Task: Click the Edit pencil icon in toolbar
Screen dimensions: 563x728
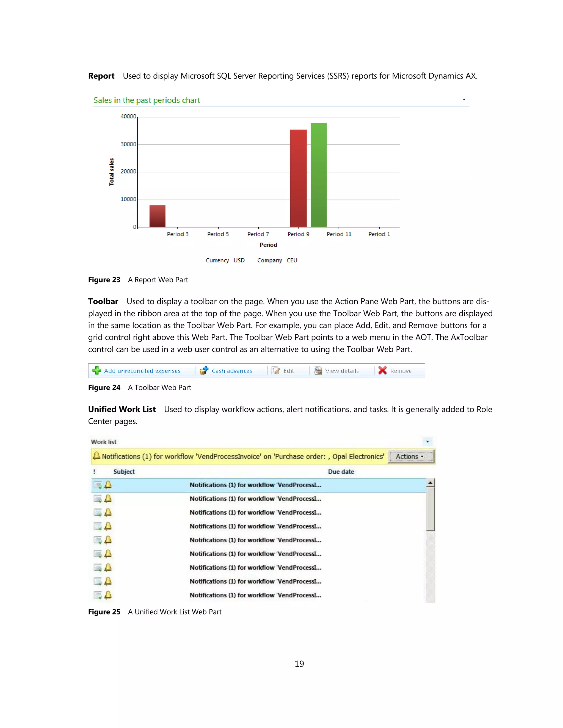Action: (x=276, y=370)
